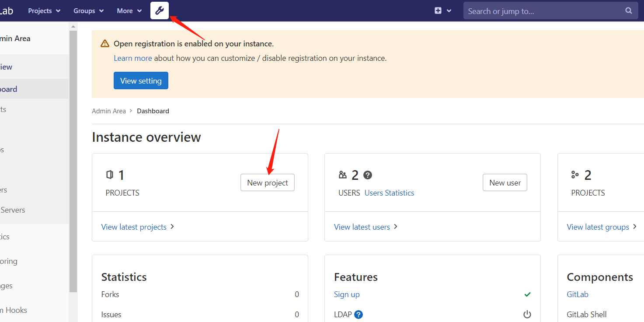Expand the More menu in the top bar
This screenshot has width=644, height=322.
[x=129, y=11]
